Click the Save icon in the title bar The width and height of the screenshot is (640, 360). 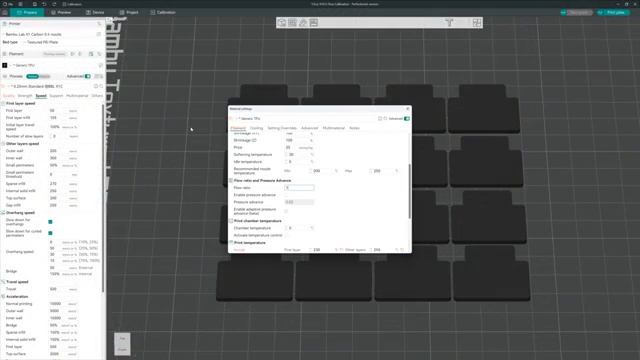pos(35,4)
